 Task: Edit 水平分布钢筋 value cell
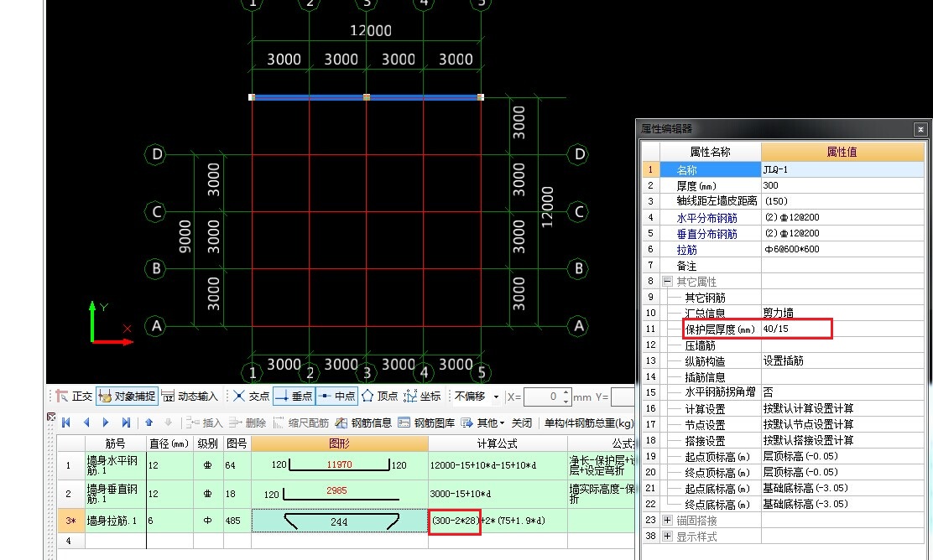(842, 218)
